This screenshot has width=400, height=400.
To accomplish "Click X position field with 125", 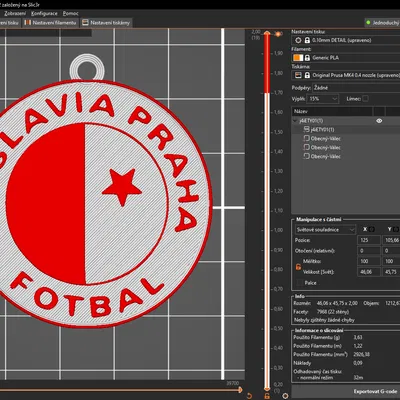I will [x=369, y=240].
